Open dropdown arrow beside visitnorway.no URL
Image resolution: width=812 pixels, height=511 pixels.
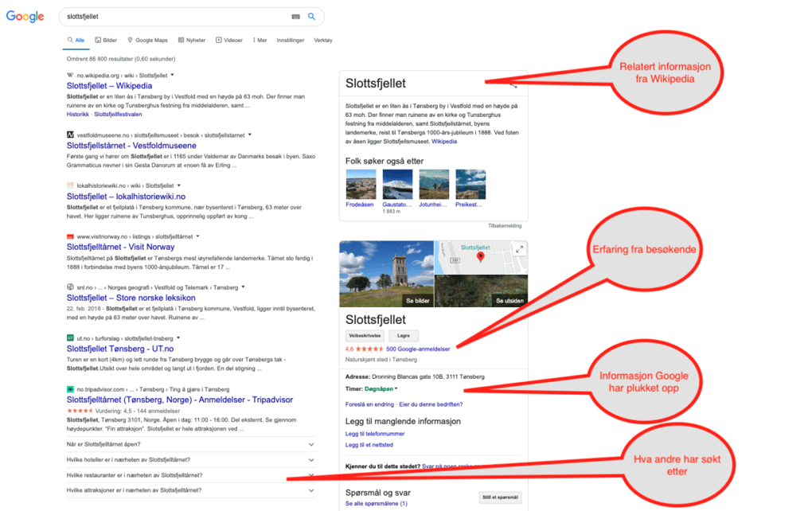(197, 236)
